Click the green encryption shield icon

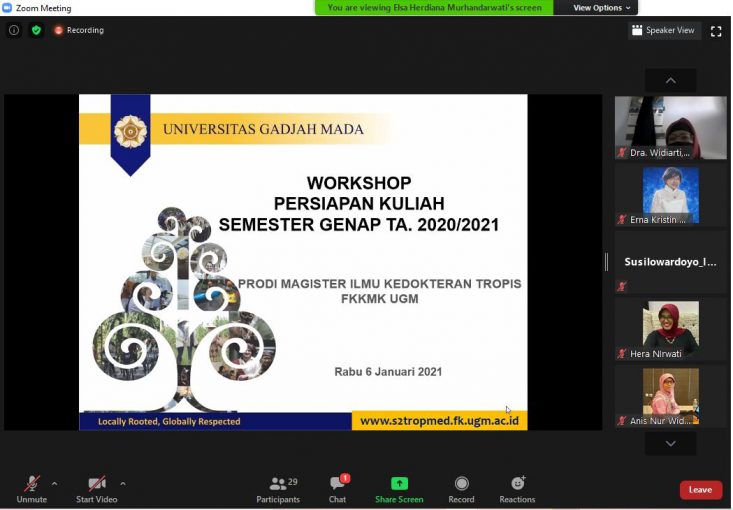36,30
